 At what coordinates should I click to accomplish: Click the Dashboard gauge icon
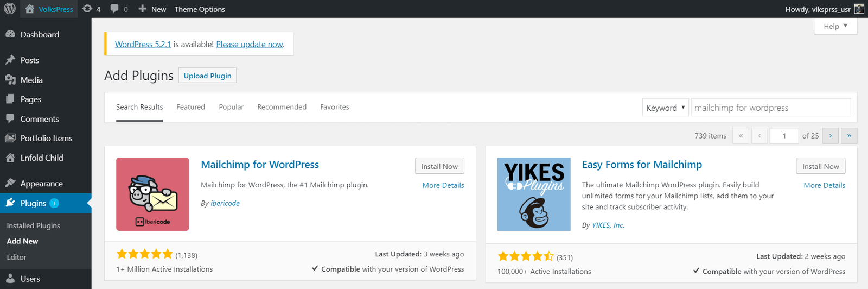10,34
